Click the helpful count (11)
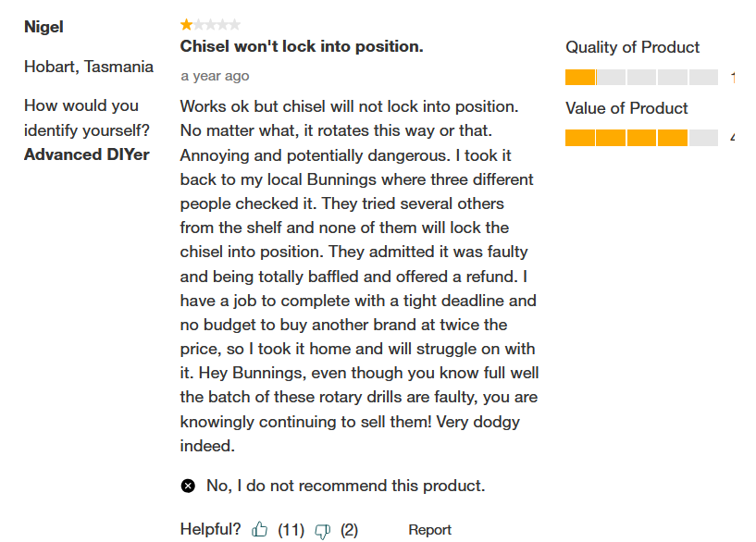This screenshot has height=542, width=756. coord(291,530)
